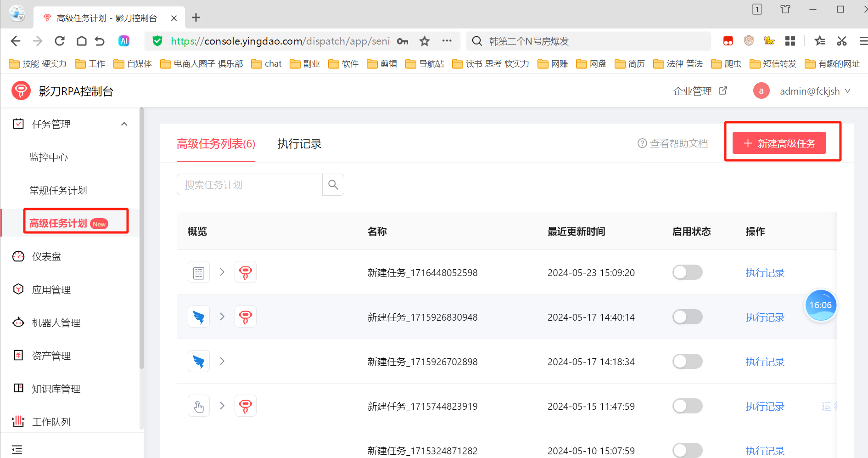
Task: Open 企业管理 link in the header
Action: (x=693, y=91)
